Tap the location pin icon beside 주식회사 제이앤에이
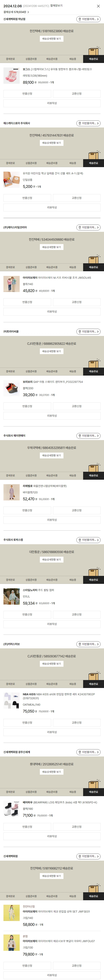This screenshot has height=980, width=104. tap(80, 436)
